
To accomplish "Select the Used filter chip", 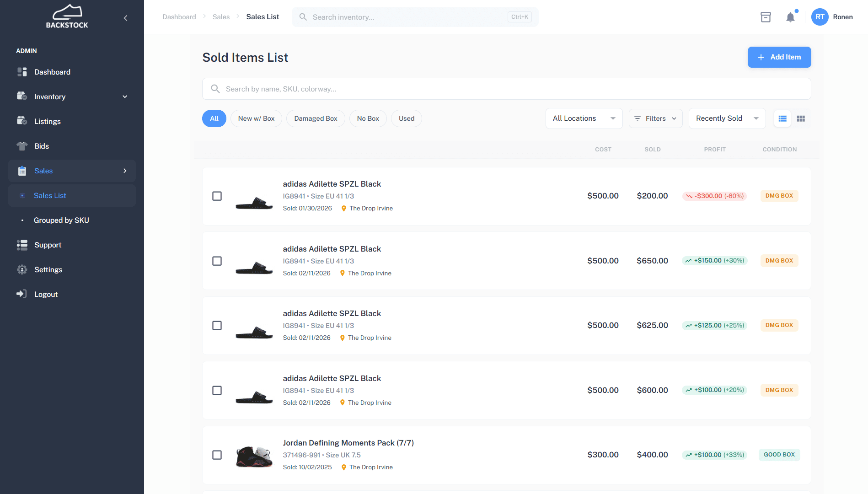I will [406, 118].
